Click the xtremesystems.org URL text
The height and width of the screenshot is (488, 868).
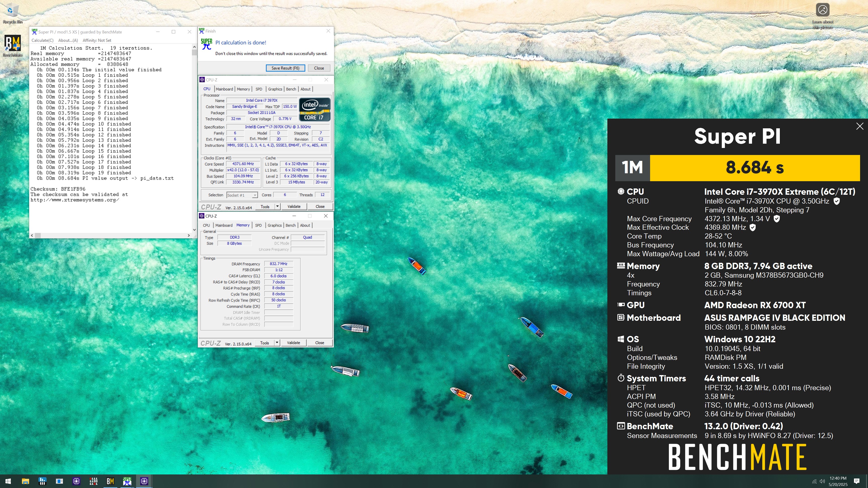[x=75, y=200]
